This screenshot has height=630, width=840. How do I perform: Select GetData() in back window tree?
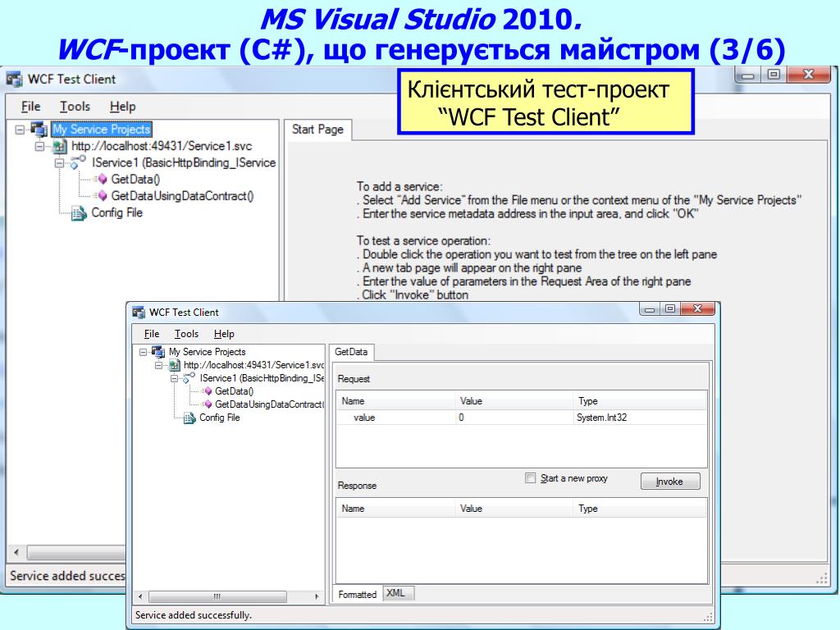(135, 180)
